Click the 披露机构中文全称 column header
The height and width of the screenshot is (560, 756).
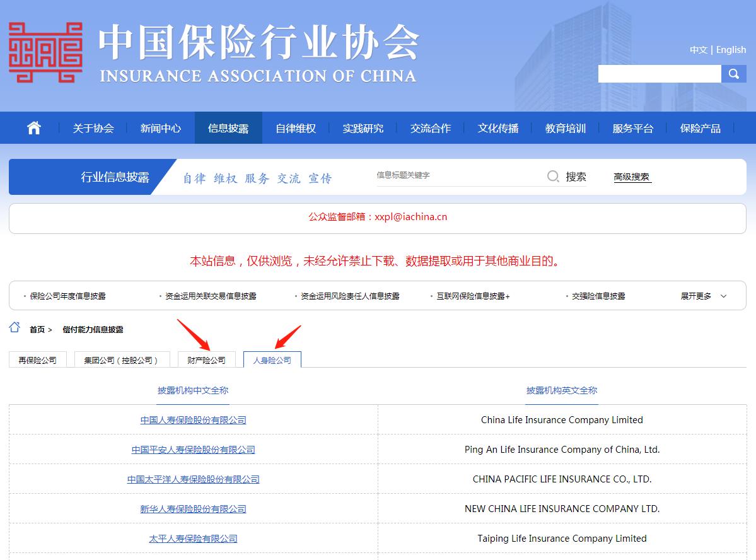193,391
